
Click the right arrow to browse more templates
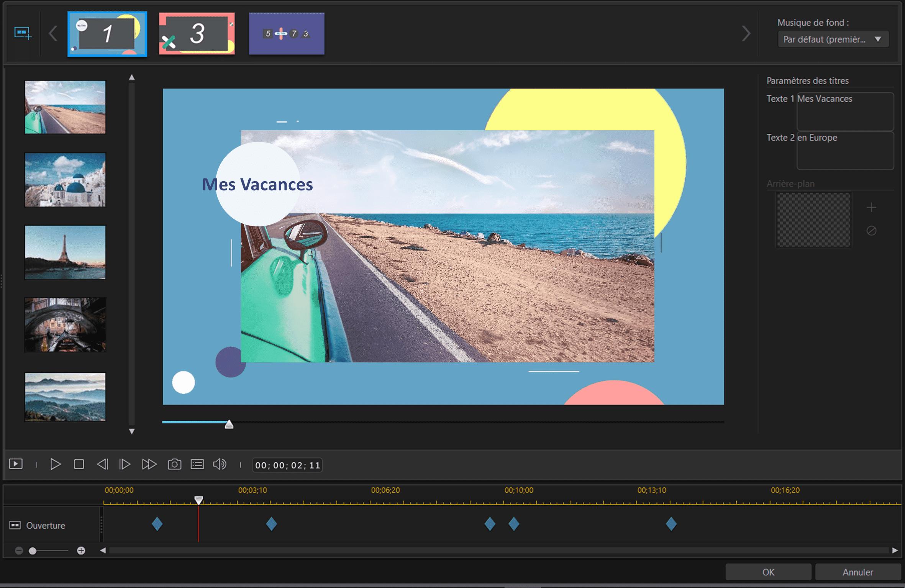coord(745,34)
